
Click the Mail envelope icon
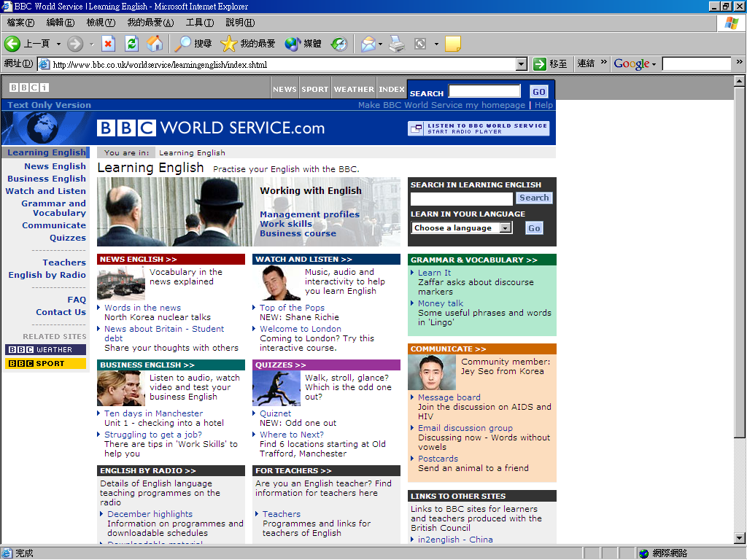[x=368, y=44]
